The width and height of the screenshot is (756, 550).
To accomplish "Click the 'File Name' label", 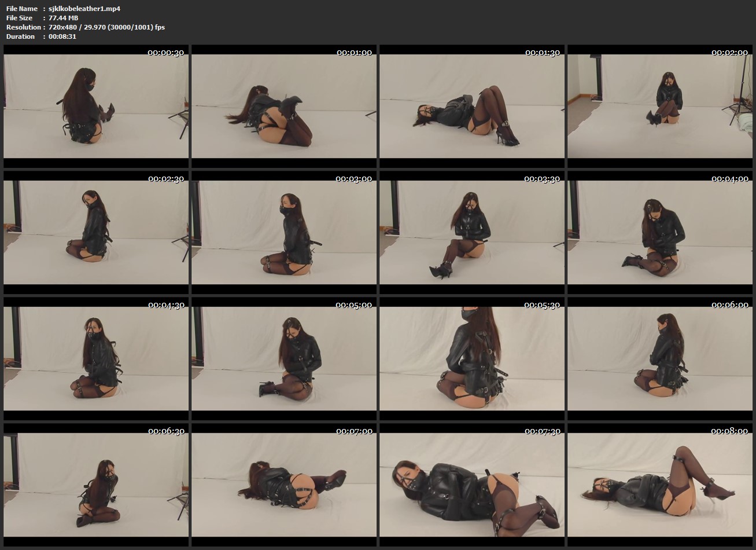I will (x=22, y=9).
